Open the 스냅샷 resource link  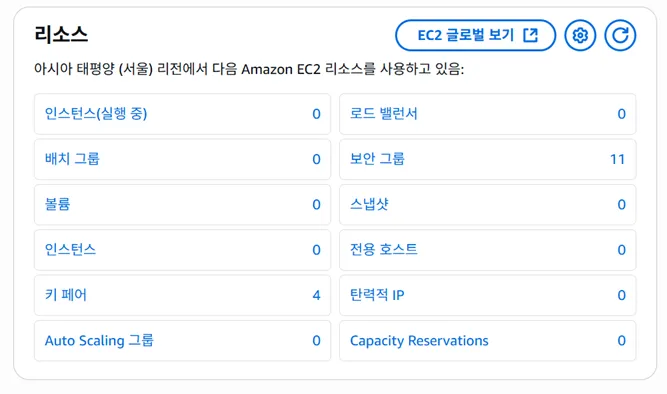pos(369,205)
